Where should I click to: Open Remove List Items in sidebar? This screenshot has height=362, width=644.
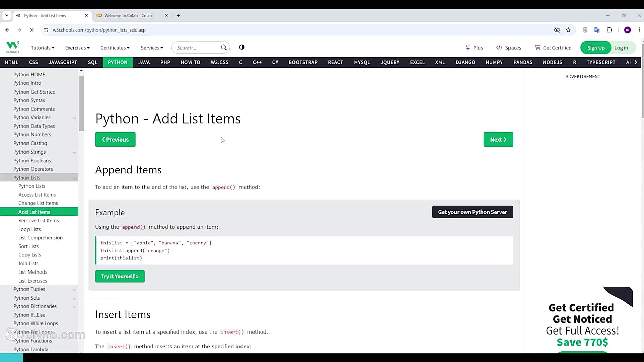click(39, 221)
